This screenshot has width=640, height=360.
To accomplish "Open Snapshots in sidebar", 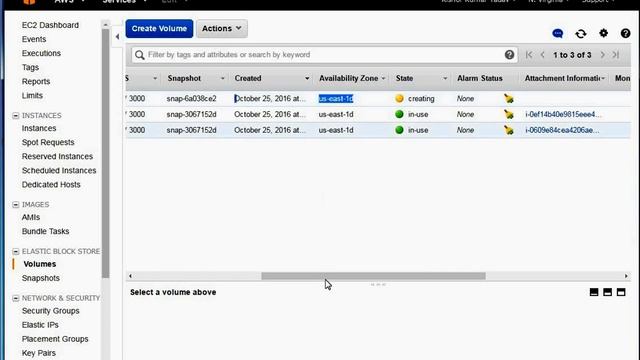I will click(x=40, y=278).
